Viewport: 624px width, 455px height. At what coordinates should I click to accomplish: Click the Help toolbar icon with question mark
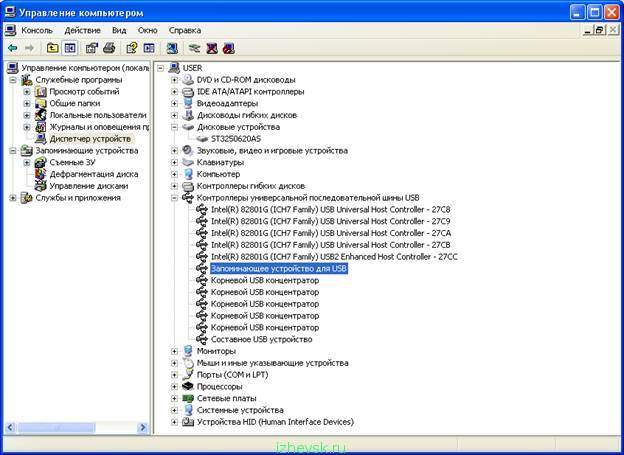pyautogui.click(x=132, y=48)
